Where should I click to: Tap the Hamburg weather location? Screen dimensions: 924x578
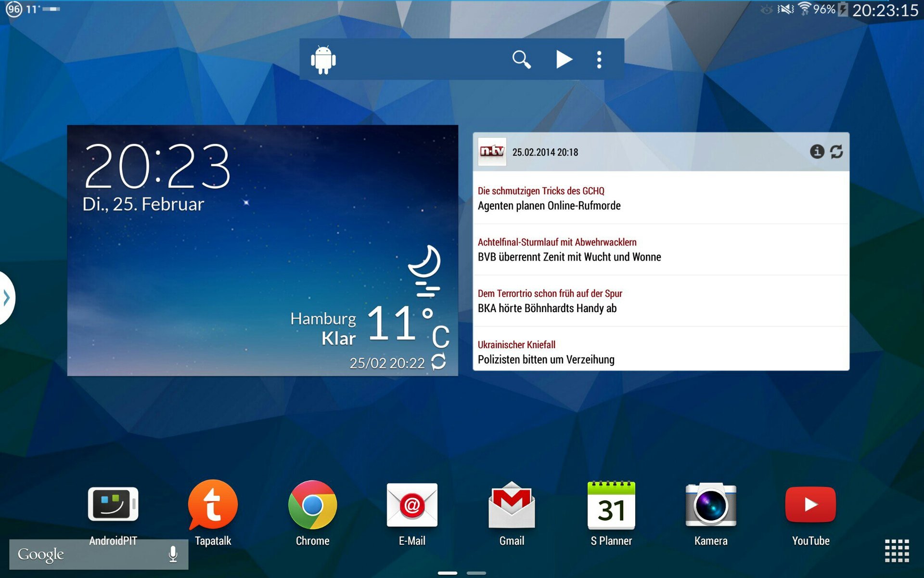point(323,319)
